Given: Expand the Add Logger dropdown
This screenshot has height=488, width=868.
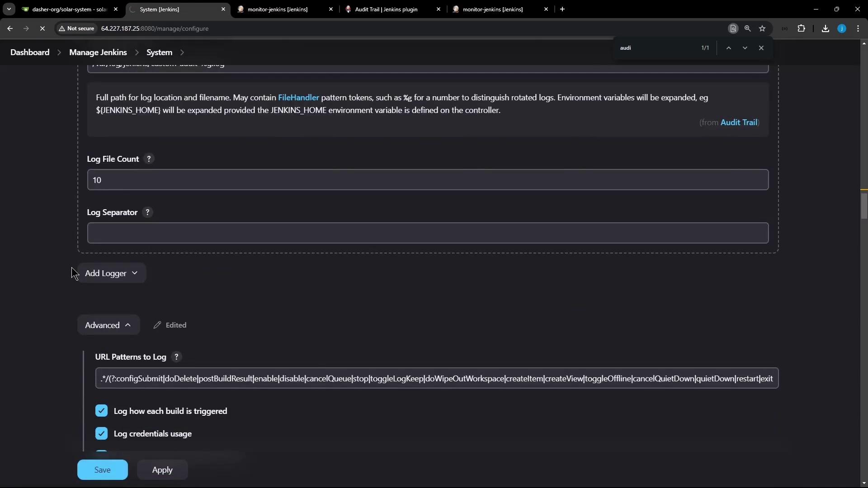Looking at the screenshot, I should [111, 273].
